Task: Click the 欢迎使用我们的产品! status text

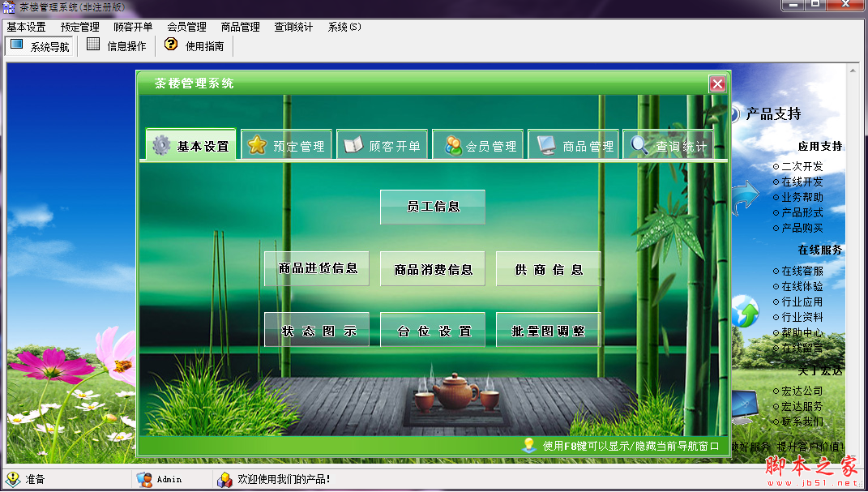Action: click(284, 479)
